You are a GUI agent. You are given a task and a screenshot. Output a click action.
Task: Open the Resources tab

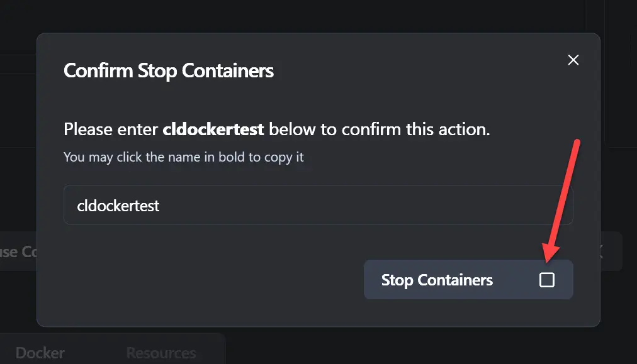pos(161,353)
